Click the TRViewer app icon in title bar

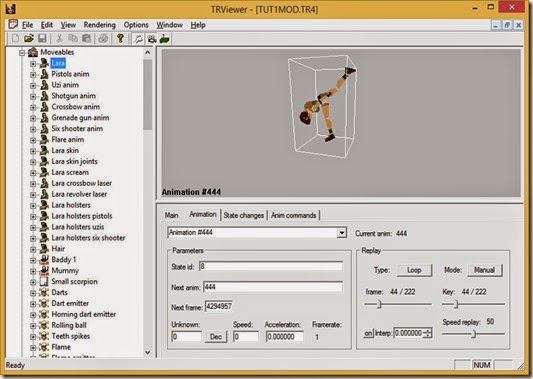point(11,8)
